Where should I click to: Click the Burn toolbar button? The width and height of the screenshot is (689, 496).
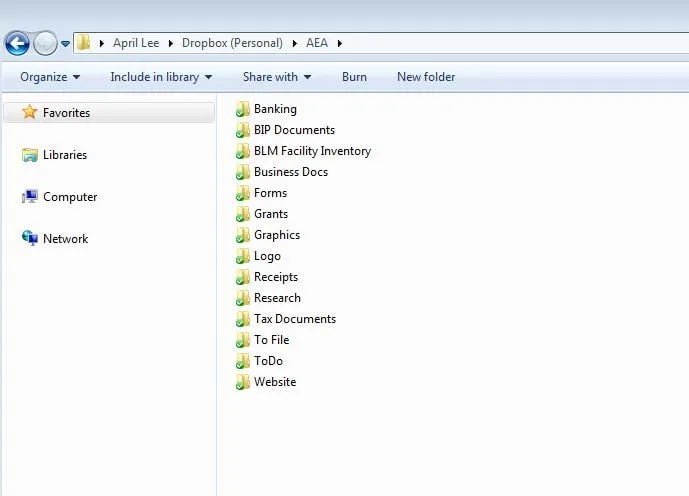pos(354,77)
